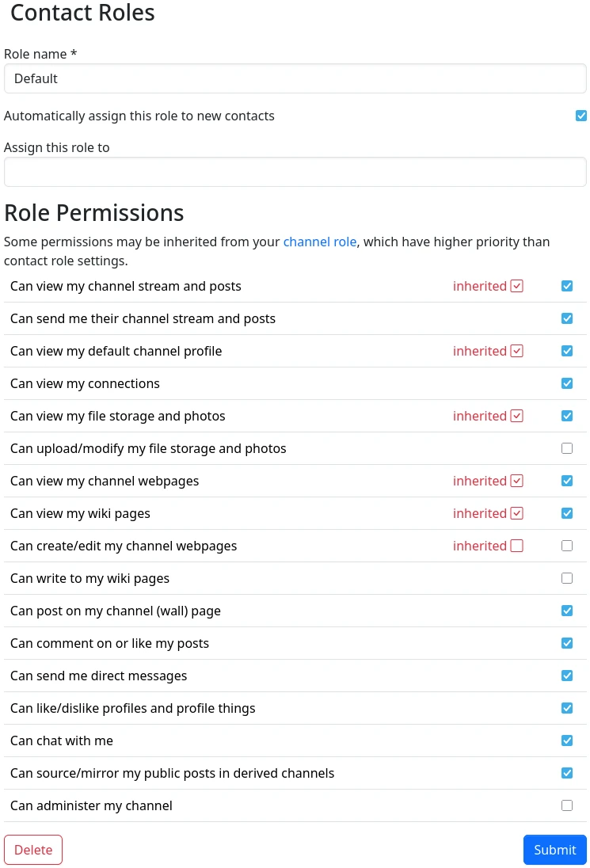590x868 pixels.
Task: Enable upload/modify file storage and photos permission
Action: tap(567, 448)
